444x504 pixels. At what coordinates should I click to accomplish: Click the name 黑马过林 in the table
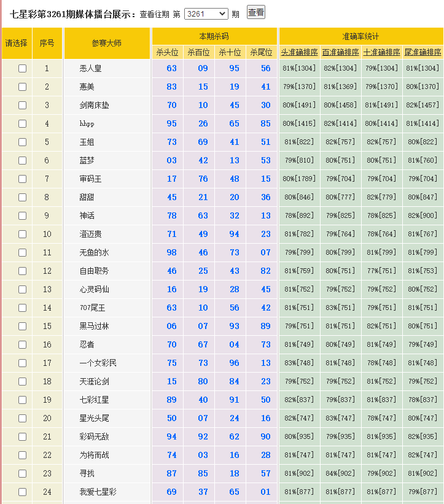point(95,327)
